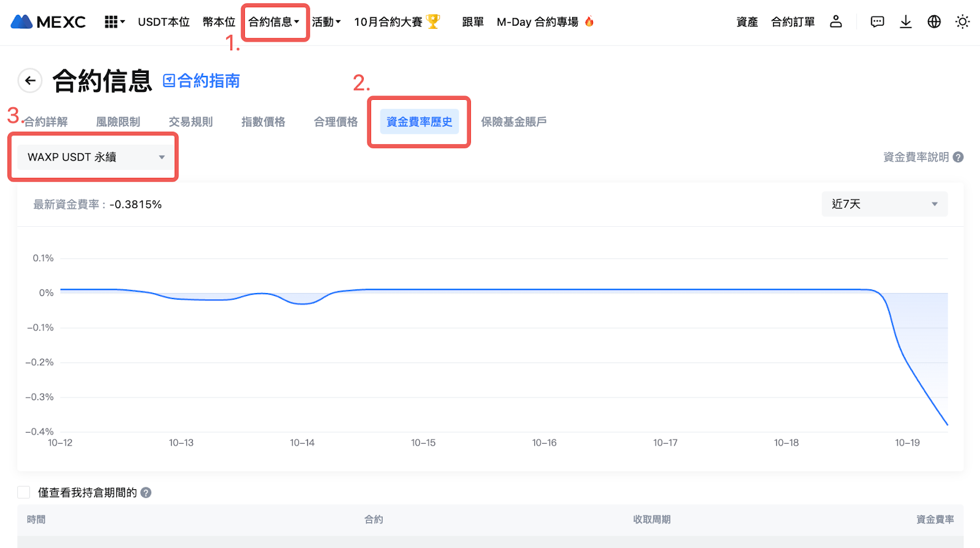The height and width of the screenshot is (548, 980).
Task: Click help icon next to 僅查看我持倉期間的
Action: [x=146, y=493]
